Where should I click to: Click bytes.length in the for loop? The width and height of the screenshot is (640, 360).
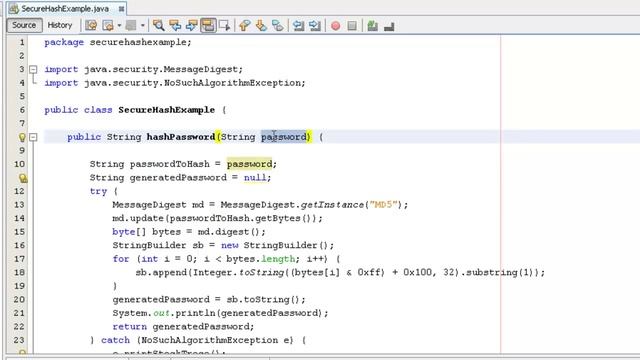point(261,259)
